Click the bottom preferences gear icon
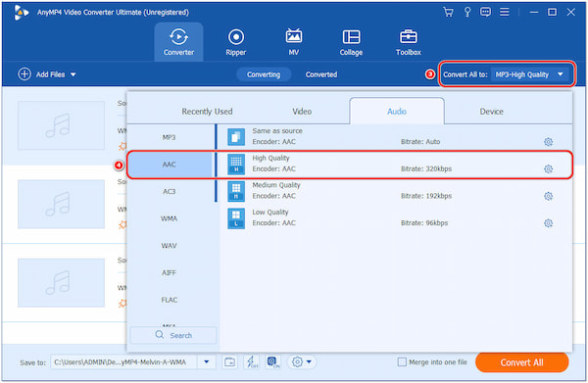 [297, 362]
